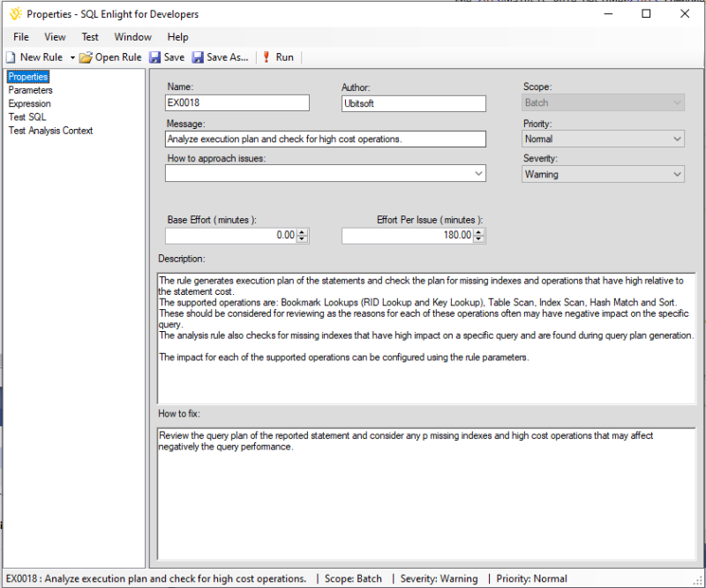Screen dimensions: 706x588
Task: Click the Save floppy disk icon
Action: [155, 57]
